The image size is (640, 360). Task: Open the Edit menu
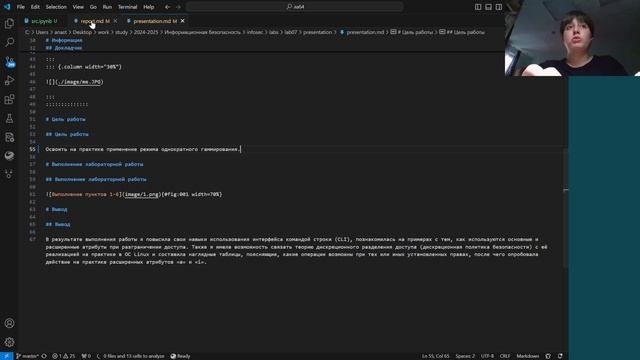click(x=35, y=7)
